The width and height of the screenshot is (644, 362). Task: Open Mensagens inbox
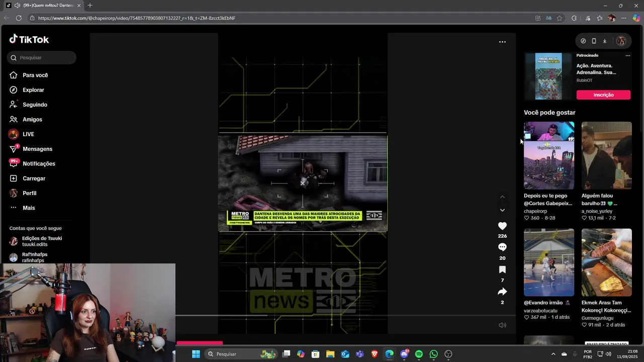pos(31,149)
